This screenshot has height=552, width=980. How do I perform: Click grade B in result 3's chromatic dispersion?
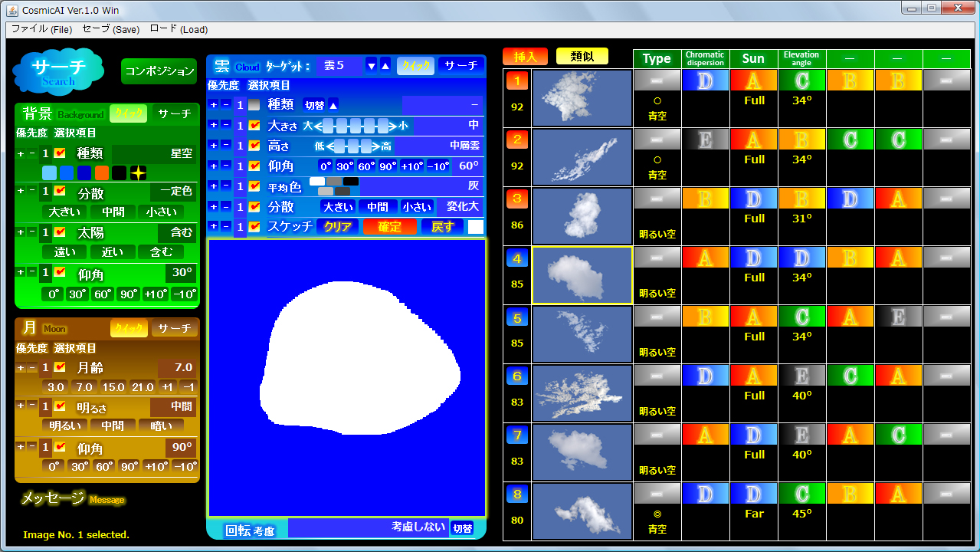coord(705,199)
